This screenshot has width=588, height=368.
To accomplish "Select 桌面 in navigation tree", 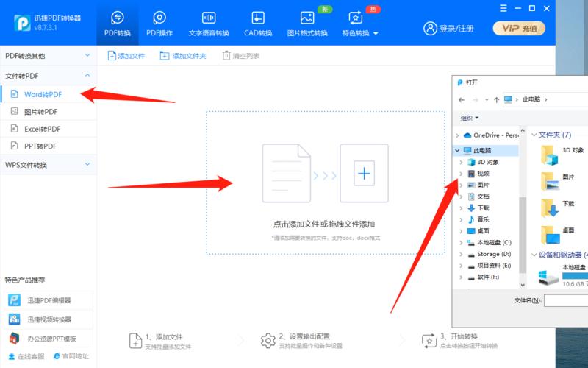I will pos(483,231).
